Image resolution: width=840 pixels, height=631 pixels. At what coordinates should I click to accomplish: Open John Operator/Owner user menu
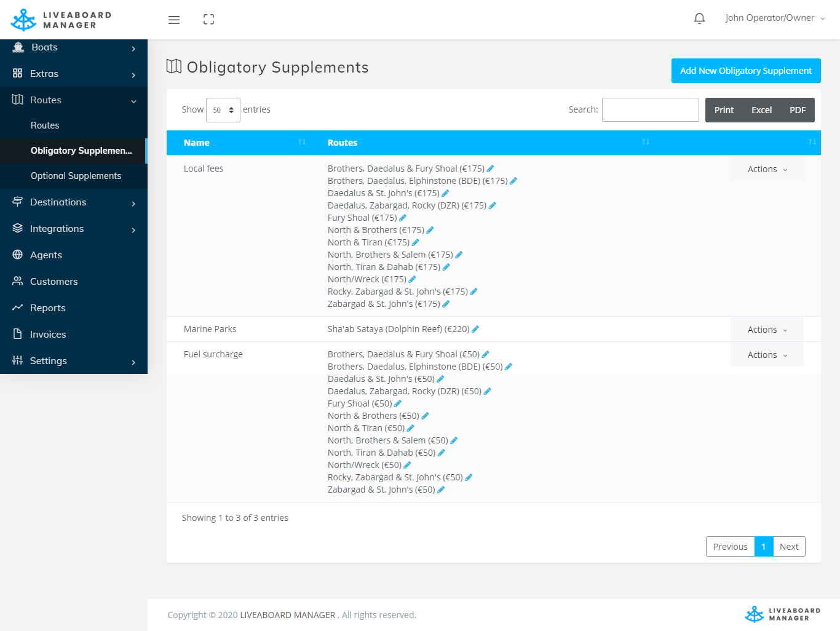point(774,18)
